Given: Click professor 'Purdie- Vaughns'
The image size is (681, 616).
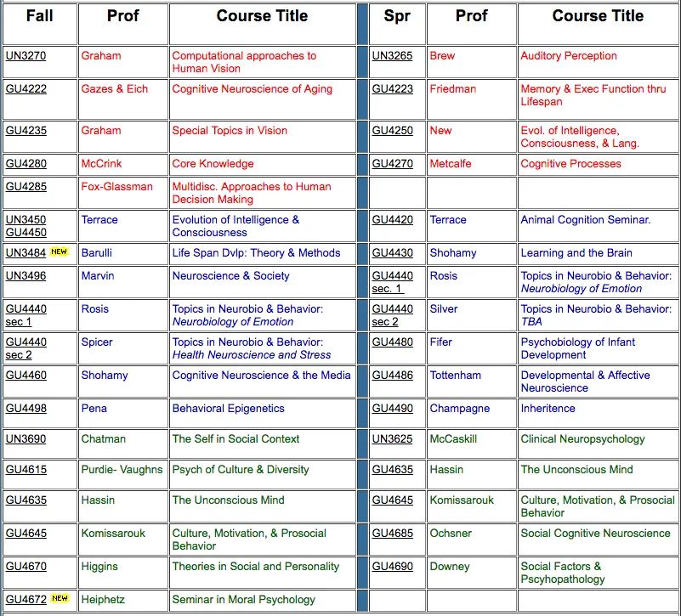Looking at the screenshot, I should pyautogui.click(x=122, y=470).
